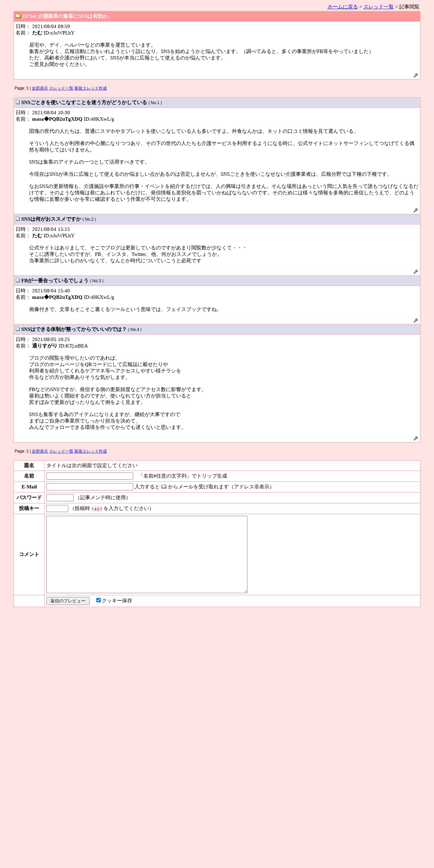Viewport: 434px width, 868px height.
Task: Click envelope icon in E-Mail row
Action: click(164, 487)
